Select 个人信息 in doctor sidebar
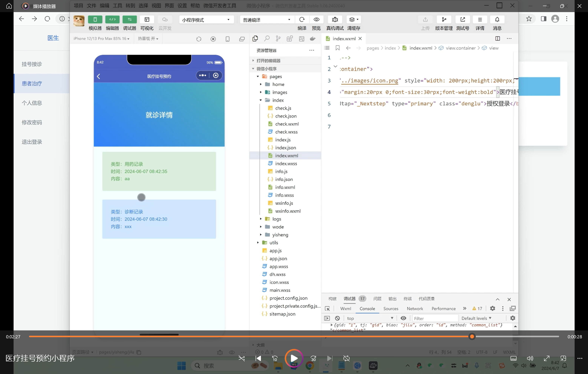Viewport: 588px width, 374px height. point(32,103)
